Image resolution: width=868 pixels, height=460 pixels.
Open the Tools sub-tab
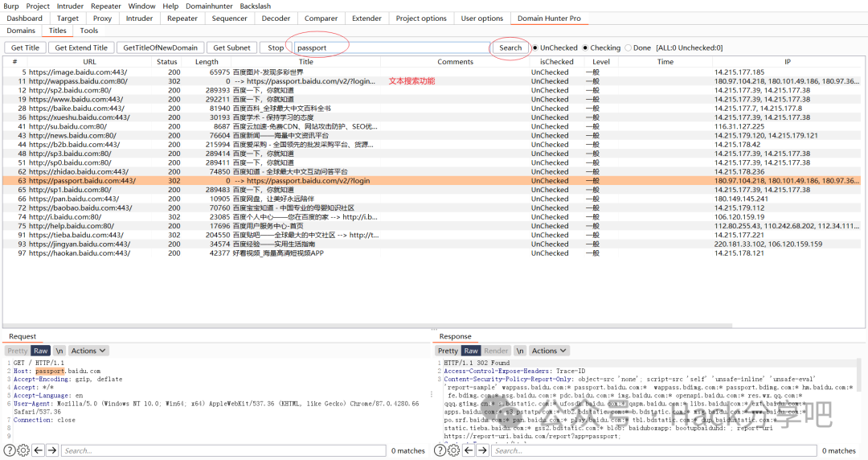coord(88,31)
